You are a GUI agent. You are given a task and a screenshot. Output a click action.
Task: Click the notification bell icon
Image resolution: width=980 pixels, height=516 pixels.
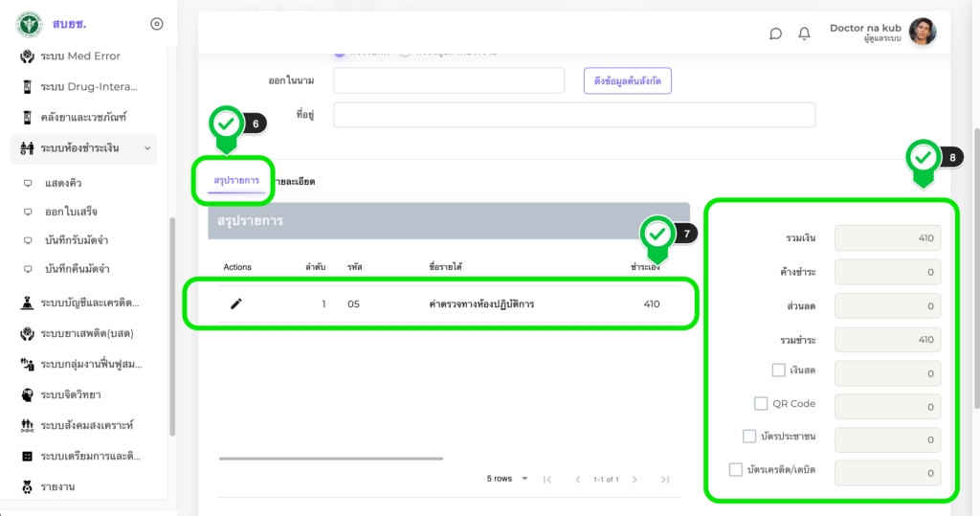pyautogui.click(x=804, y=34)
